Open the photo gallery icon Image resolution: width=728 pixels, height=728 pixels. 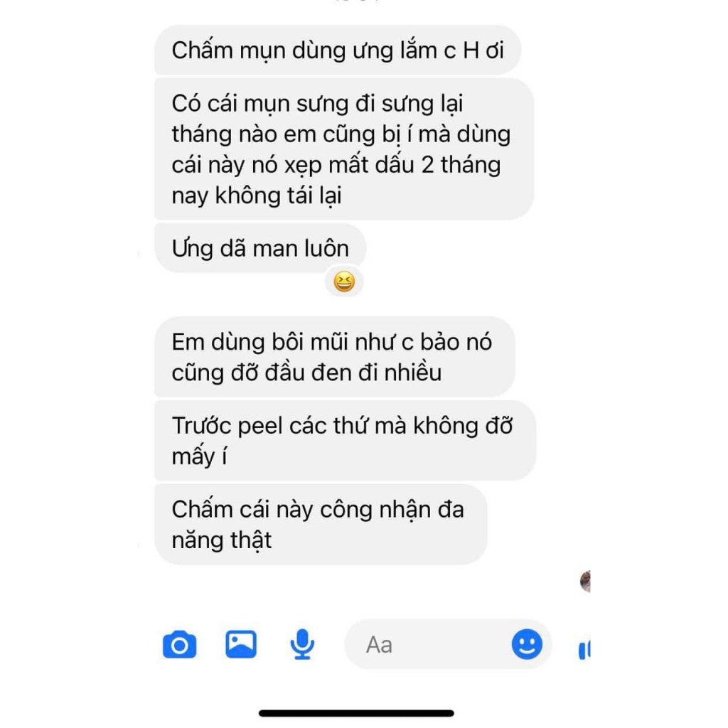click(x=241, y=644)
